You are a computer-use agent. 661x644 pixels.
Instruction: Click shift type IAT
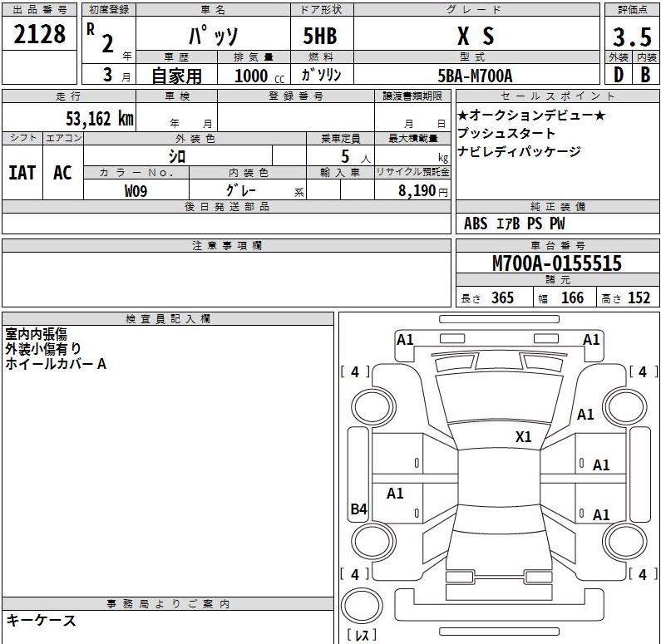[22, 173]
